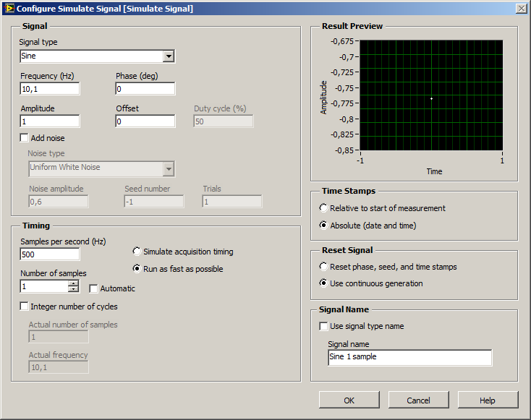Click the Samples per second field
Image resolution: width=531 pixels, height=420 pixels.
50,254
